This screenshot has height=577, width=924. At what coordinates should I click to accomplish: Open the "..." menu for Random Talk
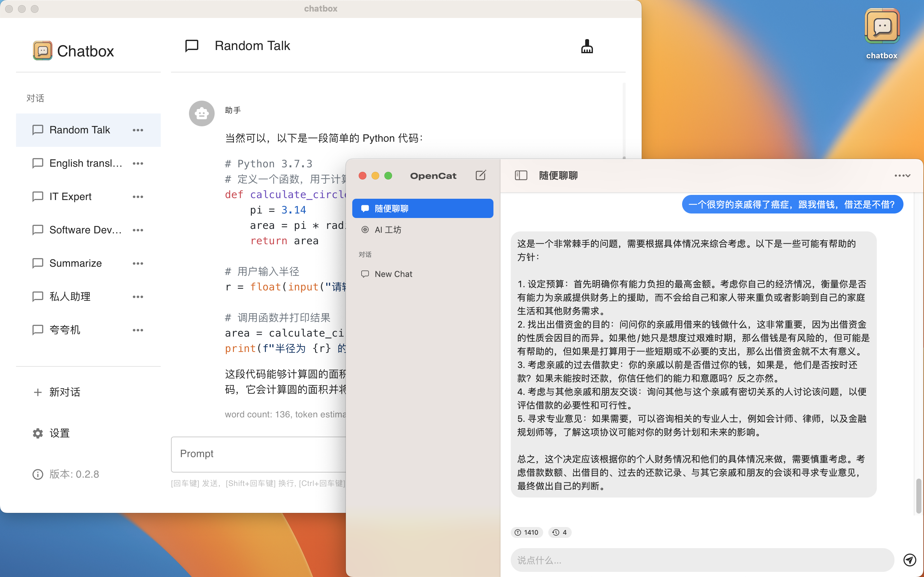tap(138, 130)
